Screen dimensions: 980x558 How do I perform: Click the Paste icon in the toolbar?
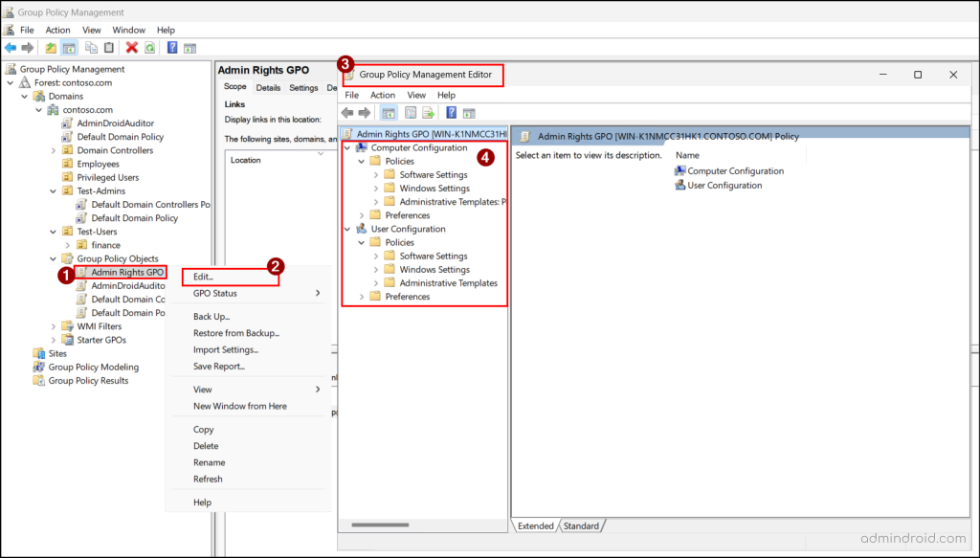pyautogui.click(x=109, y=47)
